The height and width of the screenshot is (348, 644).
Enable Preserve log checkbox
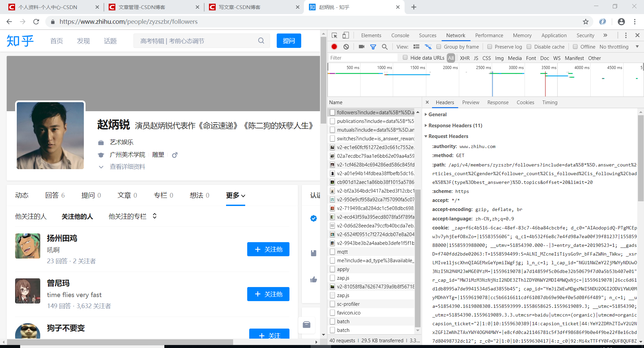[x=490, y=47]
